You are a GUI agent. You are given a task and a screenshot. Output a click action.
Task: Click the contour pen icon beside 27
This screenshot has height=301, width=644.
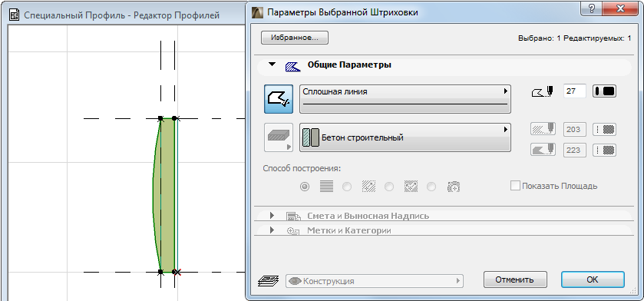click(543, 91)
